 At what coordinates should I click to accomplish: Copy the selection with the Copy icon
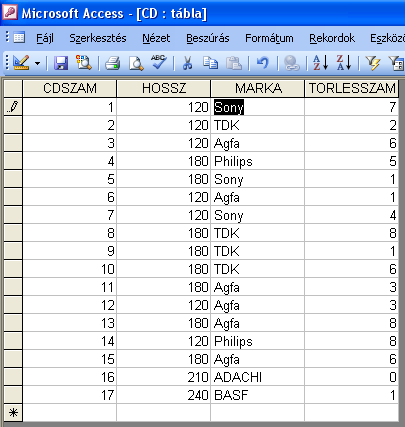tap(210, 63)
